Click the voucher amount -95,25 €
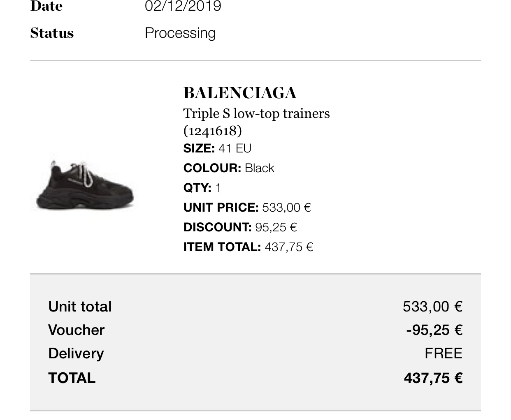This screenshot has height=420, width=511. pyautogui.click(x=434, y=330)
